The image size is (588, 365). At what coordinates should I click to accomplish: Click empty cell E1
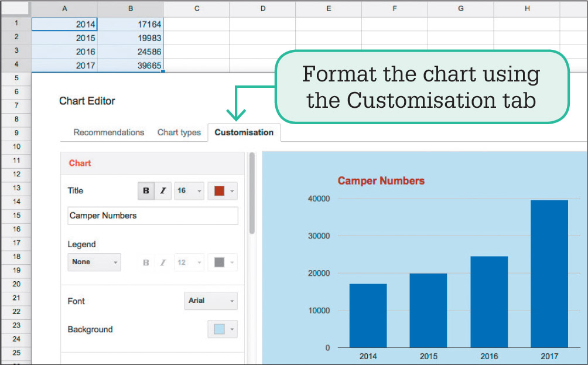[329, 24]
